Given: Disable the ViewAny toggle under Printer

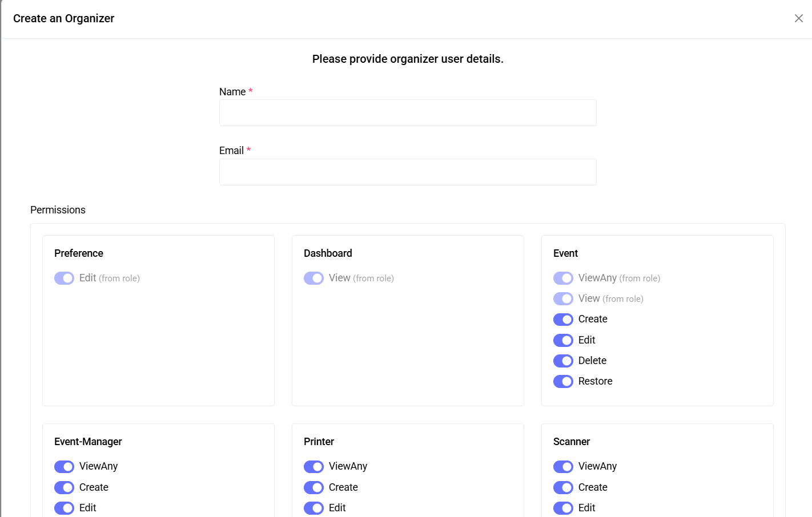Looking at the screenshot, I should pyautogui.click(x=313, y=466).
